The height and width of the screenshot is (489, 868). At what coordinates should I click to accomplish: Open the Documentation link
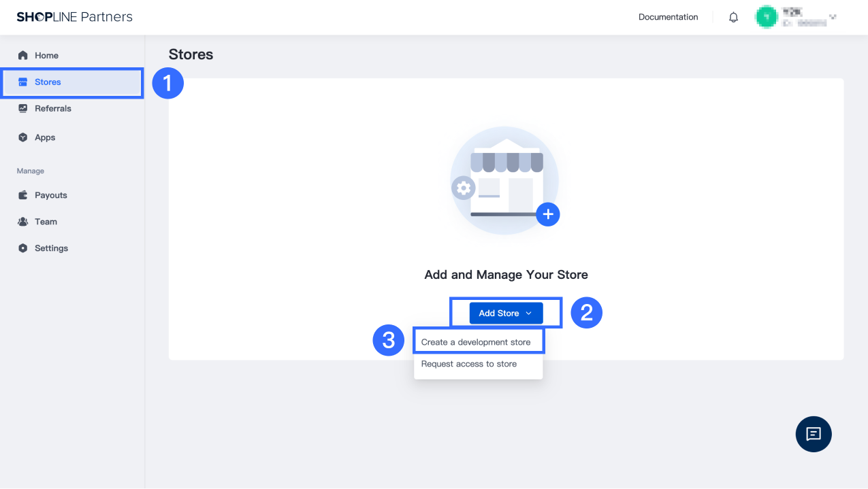tap(668, 17)
